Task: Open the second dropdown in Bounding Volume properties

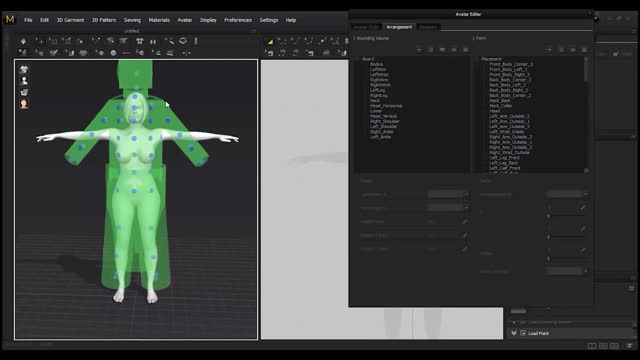Action: point(448,208)
